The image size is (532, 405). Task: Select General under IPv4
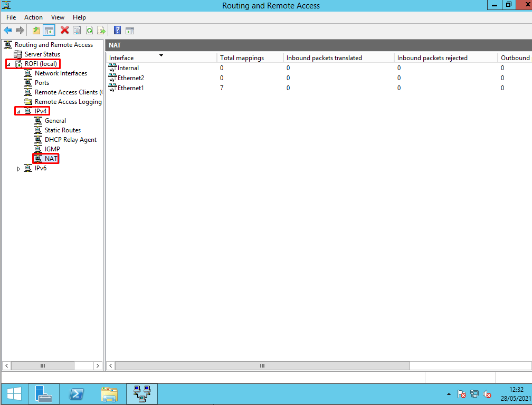point(55,121)
